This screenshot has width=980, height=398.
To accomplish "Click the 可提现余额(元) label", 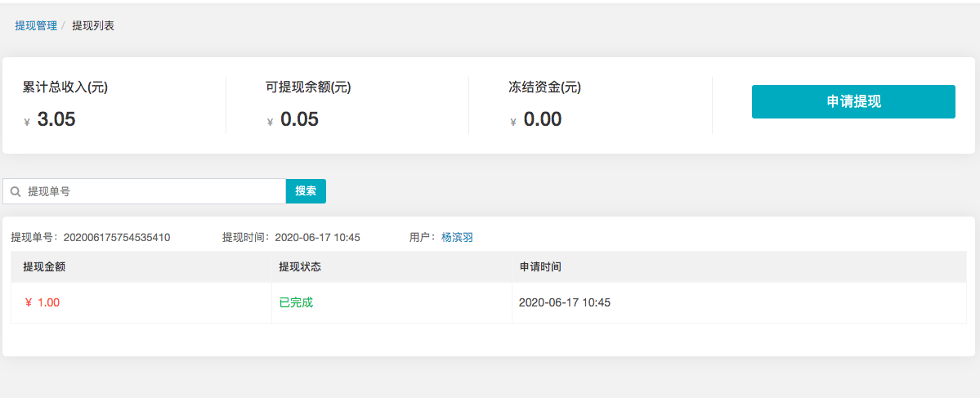I will click(x=308, y=87).
